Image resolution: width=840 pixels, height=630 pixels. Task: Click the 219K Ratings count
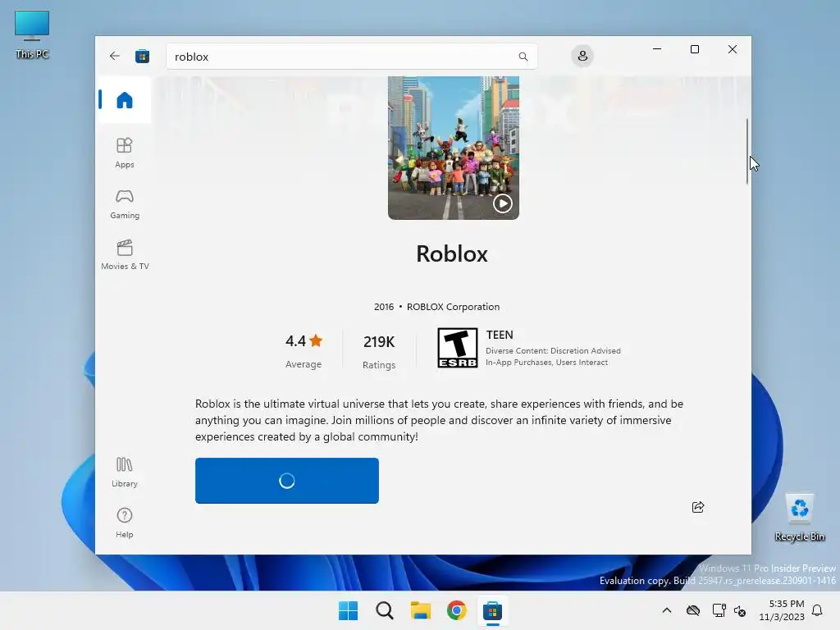click(379, 352)
